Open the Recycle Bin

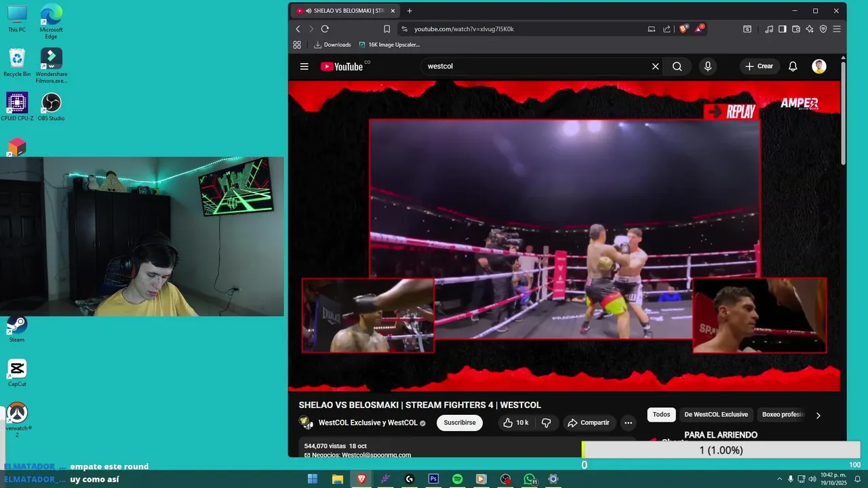point(17,62)
